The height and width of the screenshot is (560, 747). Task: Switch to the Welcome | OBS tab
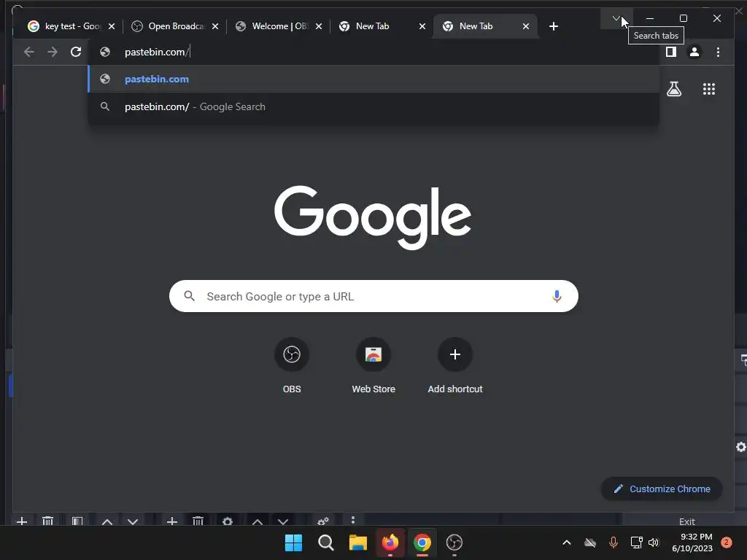coord(279,26)
